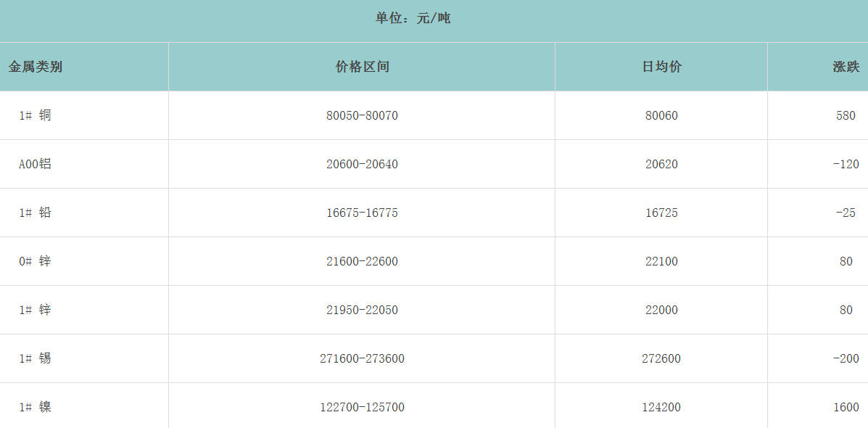Click the 21950-22050 price range cell
This screenshot has width=868, height=428.
(362, 310)
